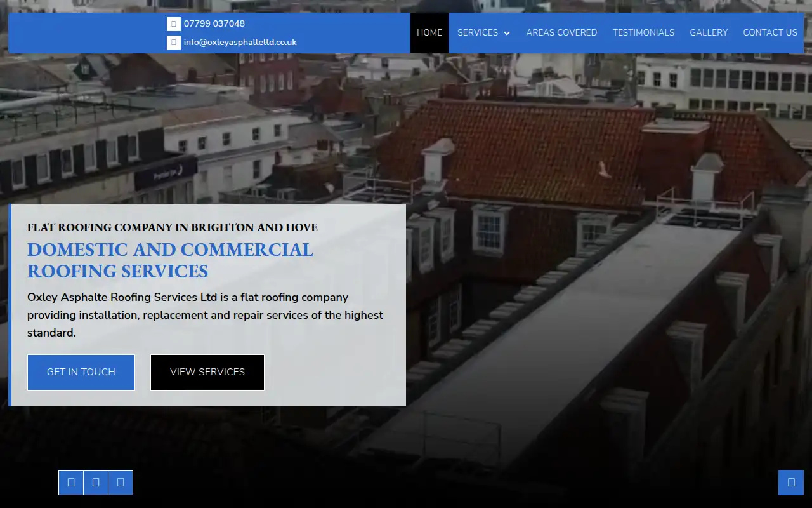Open the TESTIMONIALS page
The image size is (812, 508).
pyautogui.click(x=643, y=32)
